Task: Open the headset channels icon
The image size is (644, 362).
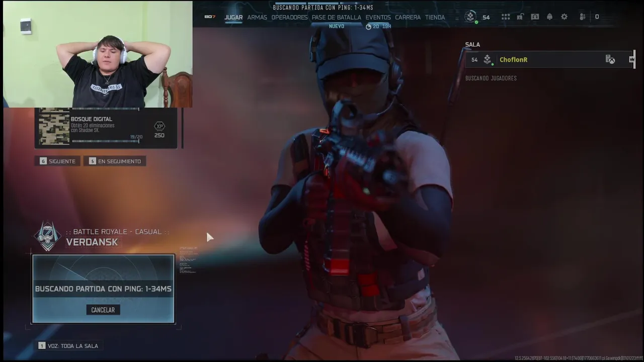Action: 535,17
